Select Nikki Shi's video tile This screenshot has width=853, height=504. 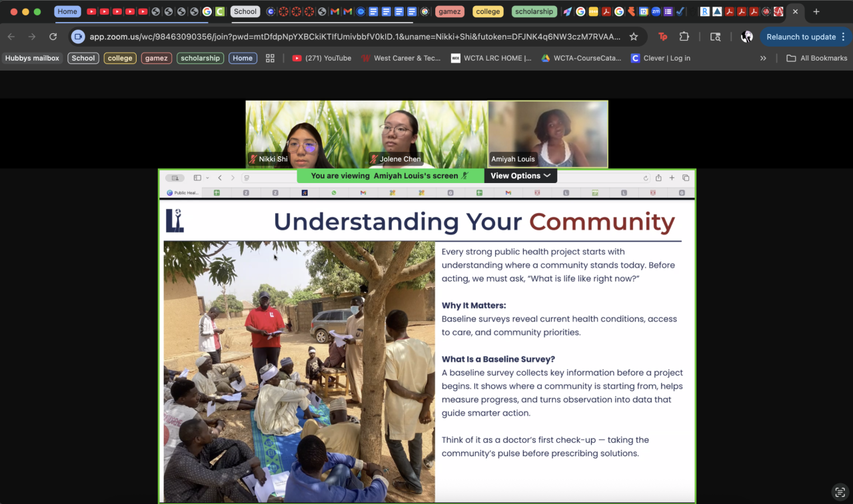click(306, 134)
